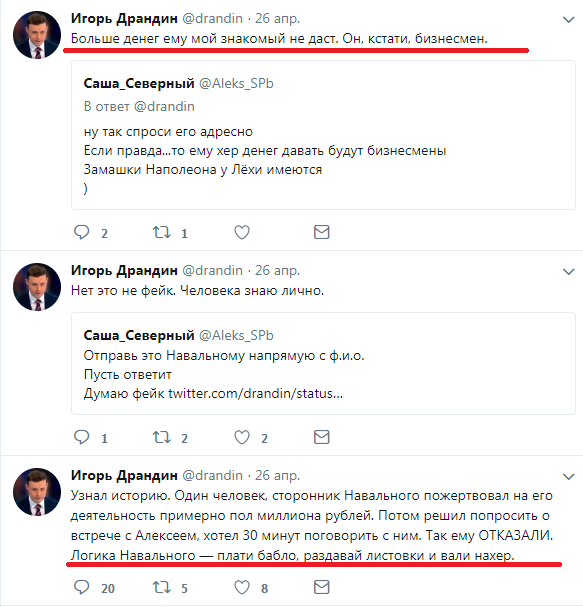This screenshot has width=583, height=607.
Task: Expand options chevron on the first tweet
Action: tap(568, 20)
